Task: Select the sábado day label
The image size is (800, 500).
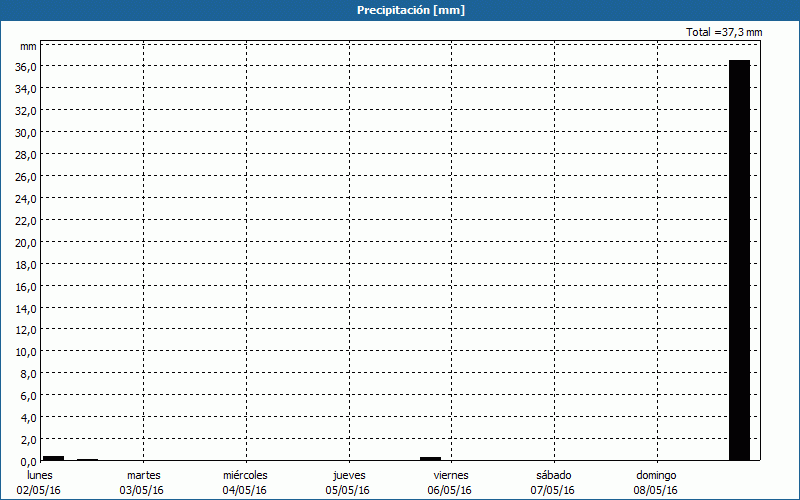Action: pyautogui.click(x=553, y=475)
